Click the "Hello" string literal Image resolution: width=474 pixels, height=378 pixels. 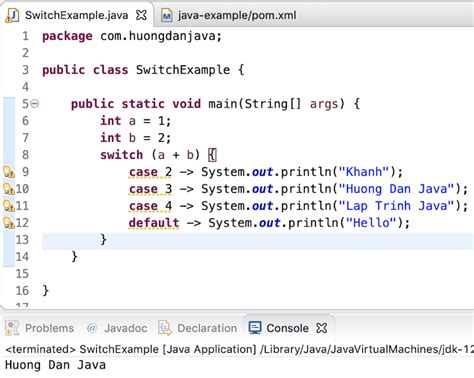click(x=371, y=223)
